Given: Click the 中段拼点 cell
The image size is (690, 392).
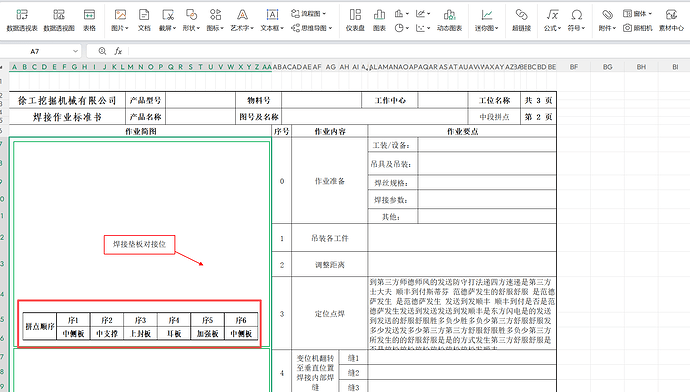Looking at the screenshot, I should click(494, 117).
